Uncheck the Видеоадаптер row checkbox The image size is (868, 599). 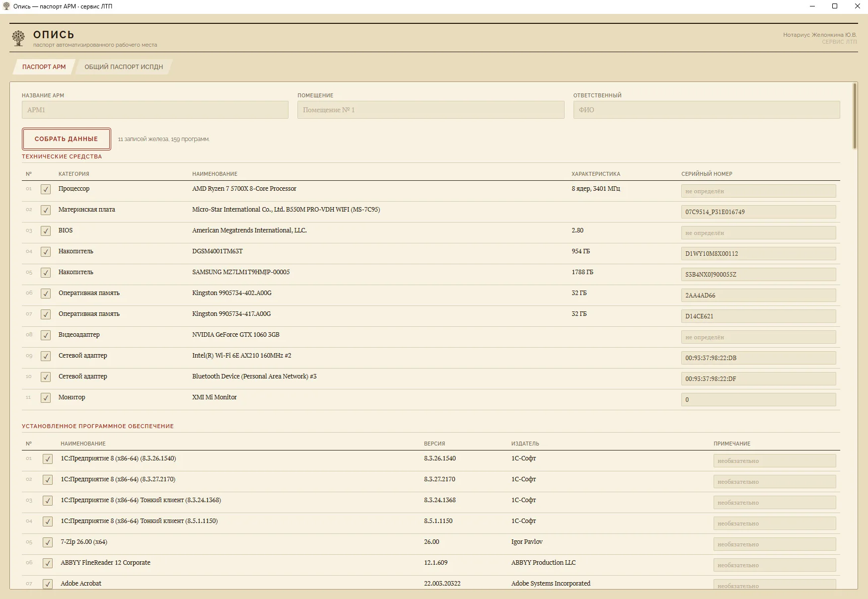coord(46,335)
